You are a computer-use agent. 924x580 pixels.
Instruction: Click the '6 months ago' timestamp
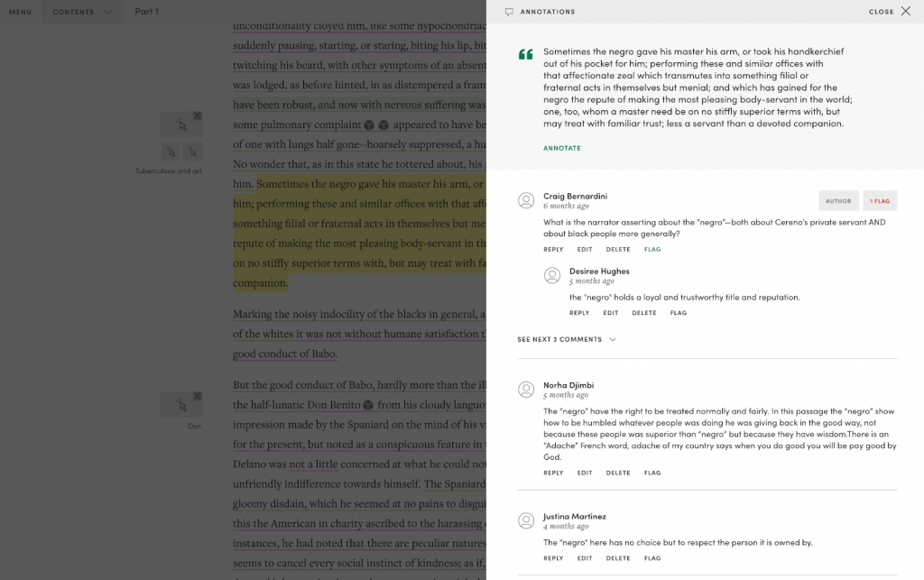point(566,206)
